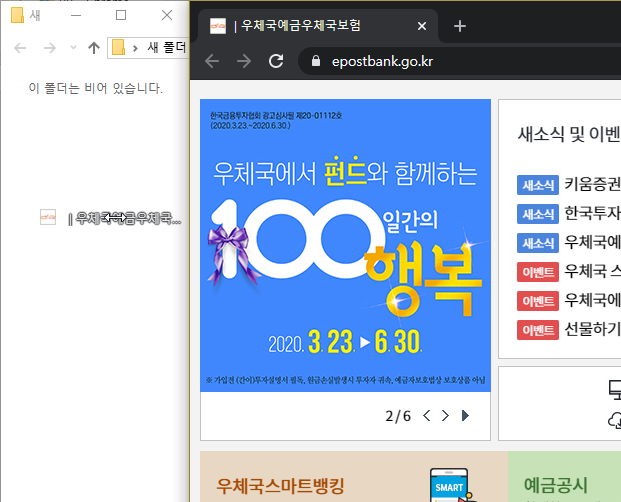Viewport: 621px width, 502px height.
Task: Click the tab favicon for 우체국예금우체국보험
Action: tap(217, 26)
